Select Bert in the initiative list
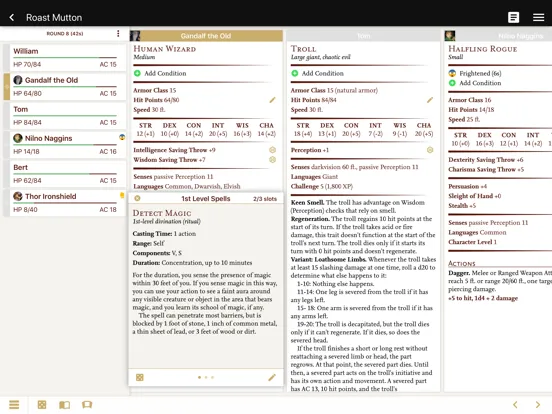This screenshot has width=552, height=414. pyautogui.click(x=65, y=174)
